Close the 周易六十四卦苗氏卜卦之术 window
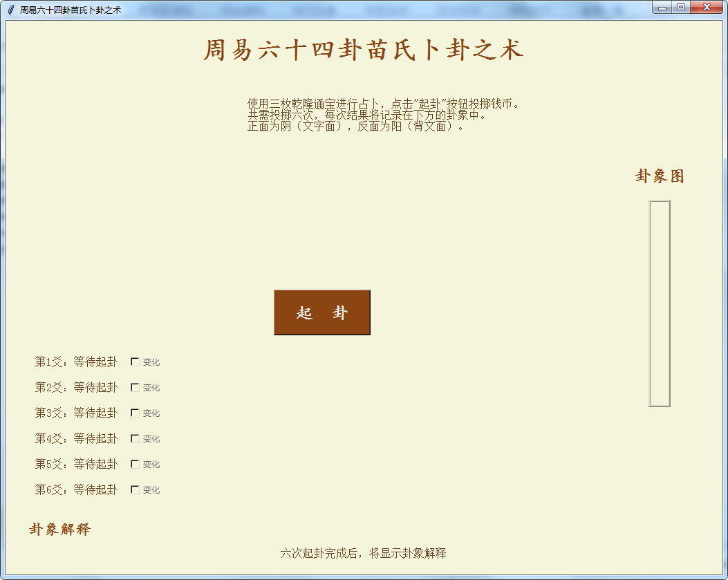Image resolution: width=728 pixels, height=580 pixels. tap(707, 8)
